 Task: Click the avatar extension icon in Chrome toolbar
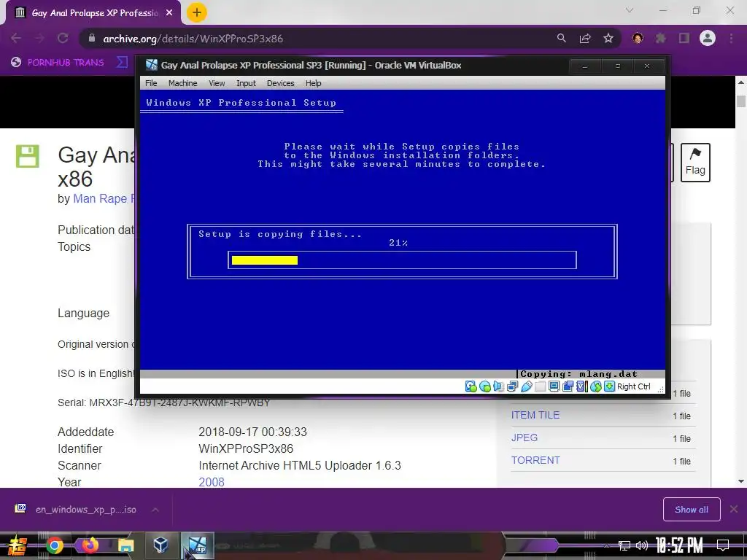coord(638,38)
